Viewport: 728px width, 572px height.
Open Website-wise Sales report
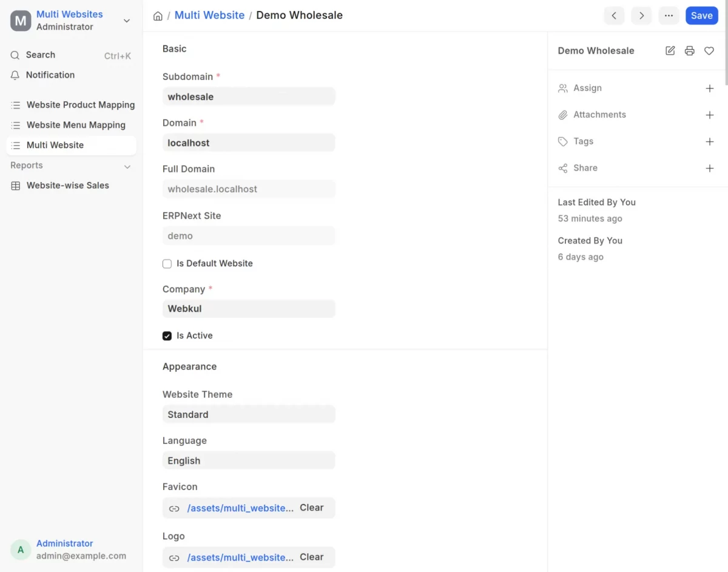71,186
